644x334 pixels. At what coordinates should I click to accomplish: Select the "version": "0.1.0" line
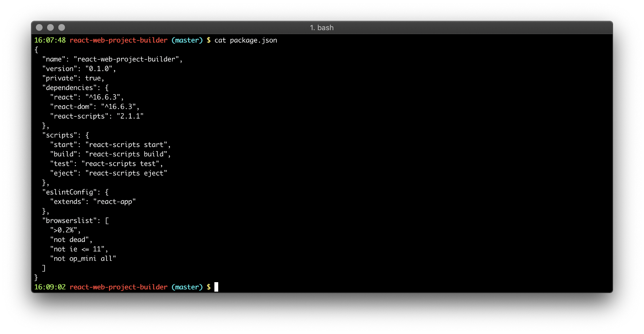(79, 69)
